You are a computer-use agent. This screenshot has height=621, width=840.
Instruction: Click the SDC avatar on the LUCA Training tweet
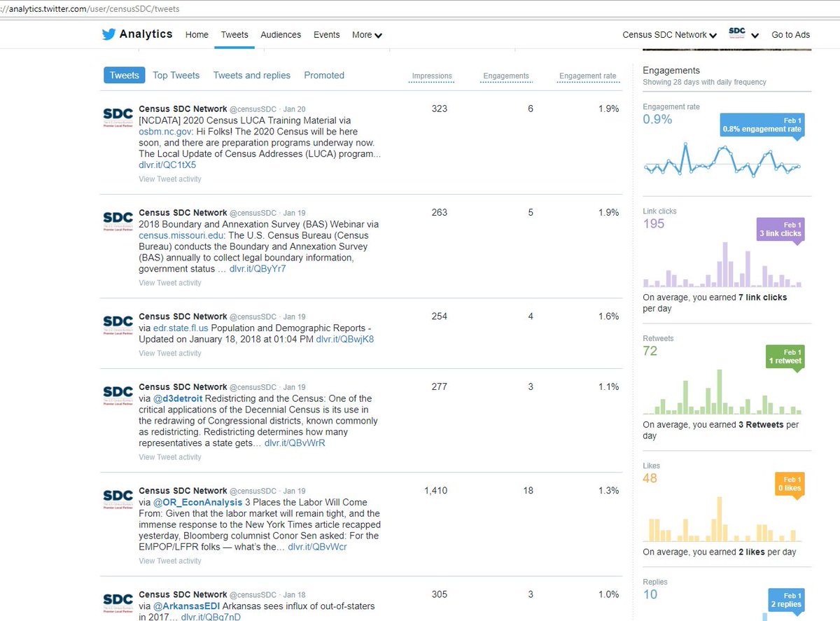pos(117,116)
